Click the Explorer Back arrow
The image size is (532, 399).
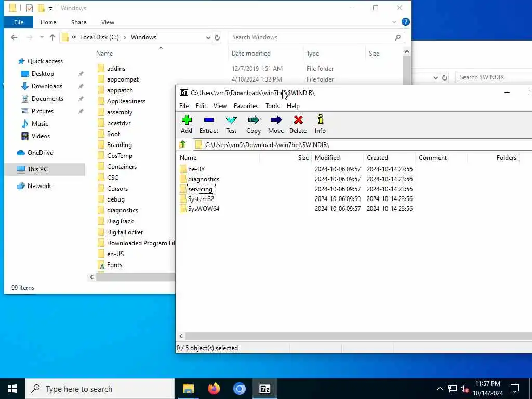point(14,37)
